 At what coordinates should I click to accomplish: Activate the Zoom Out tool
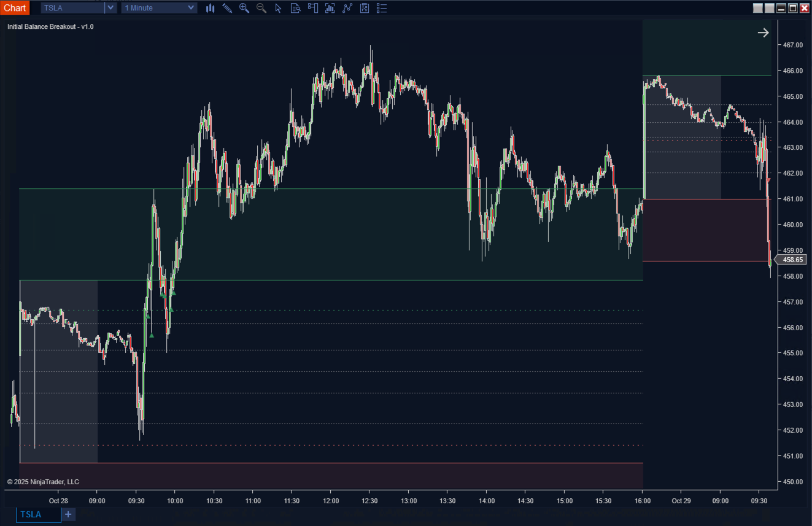click(261, 8)
